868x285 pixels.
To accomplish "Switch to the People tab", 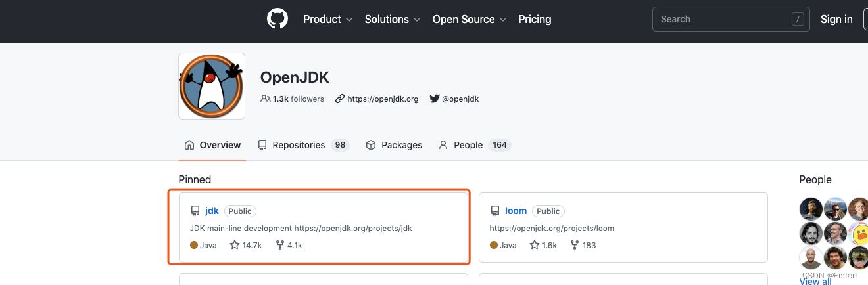I will pyautogui.click(x=475, y=145).
